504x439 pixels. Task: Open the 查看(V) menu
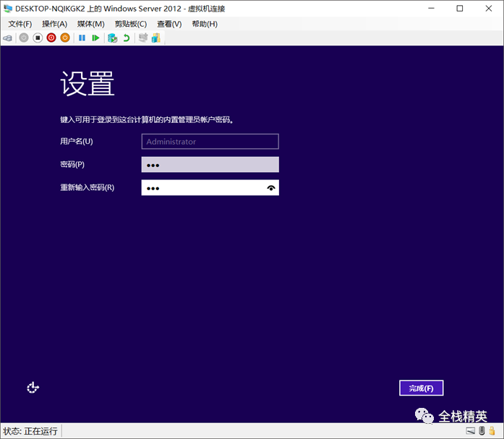pyautogui.click(x=169, y=24)
